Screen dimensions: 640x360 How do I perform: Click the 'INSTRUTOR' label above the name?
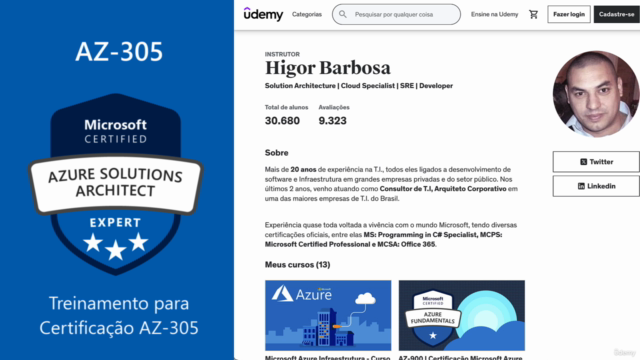(282, 54)
